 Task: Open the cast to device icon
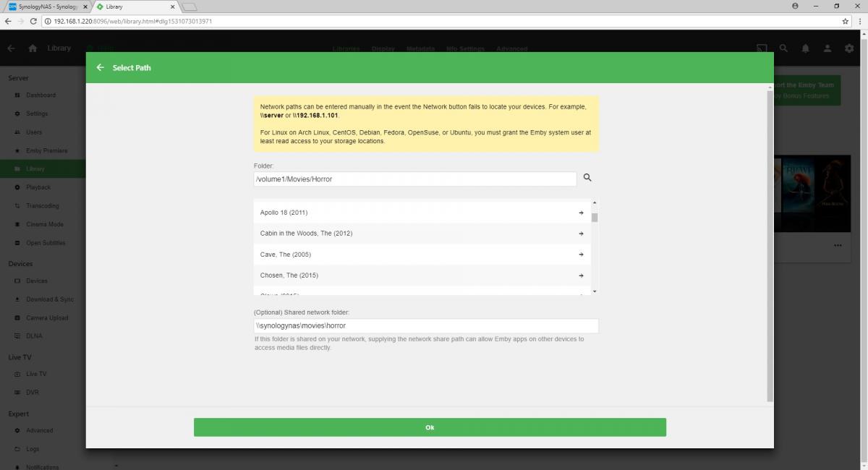[x=762, y=48]
